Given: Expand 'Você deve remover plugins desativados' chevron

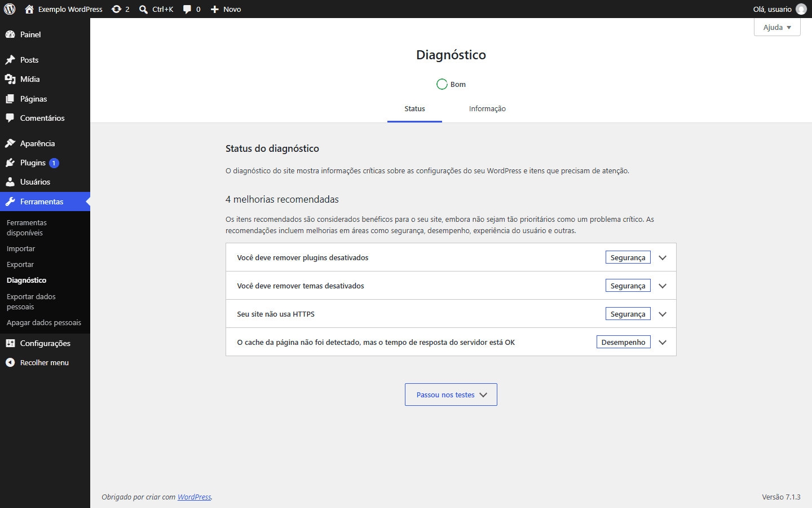Looking at the screenshot, I should pos(663,257).
